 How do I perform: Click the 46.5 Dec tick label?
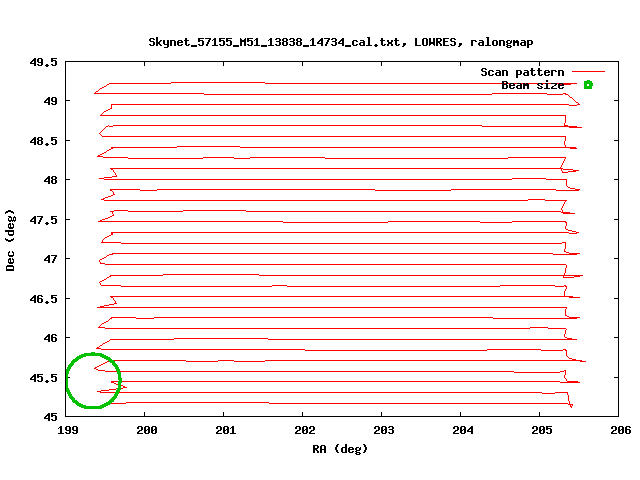tap(43, 299)
